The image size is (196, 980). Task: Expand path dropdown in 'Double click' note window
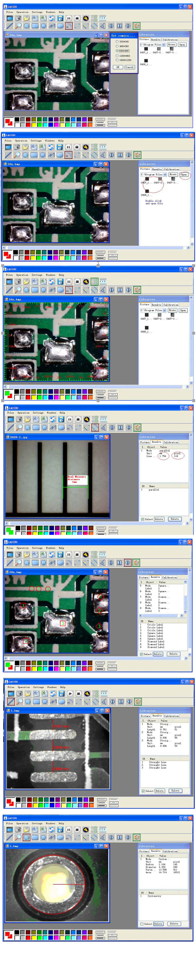[165, 175]
